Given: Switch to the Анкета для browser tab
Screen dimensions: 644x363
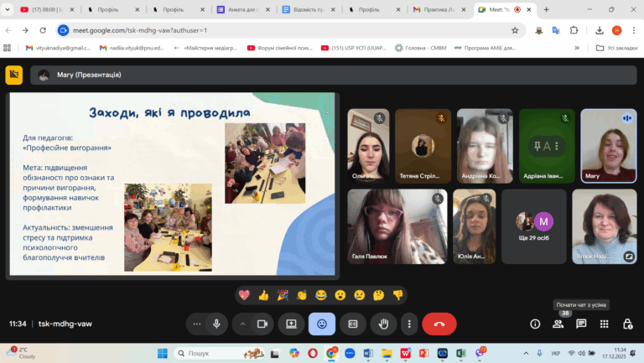Looking at the screenshot, I should (x=243, y=10).
